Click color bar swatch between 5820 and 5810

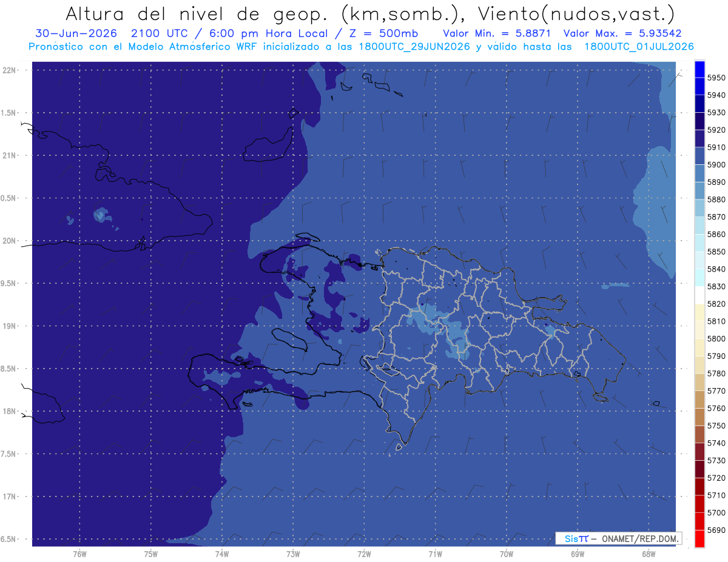pos(699,313)
